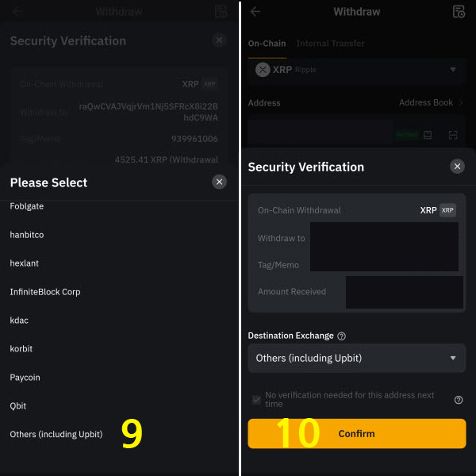Close the Security Verification sheet
The height and width of the screenshot is (476, 476).
tap(457, 167)
